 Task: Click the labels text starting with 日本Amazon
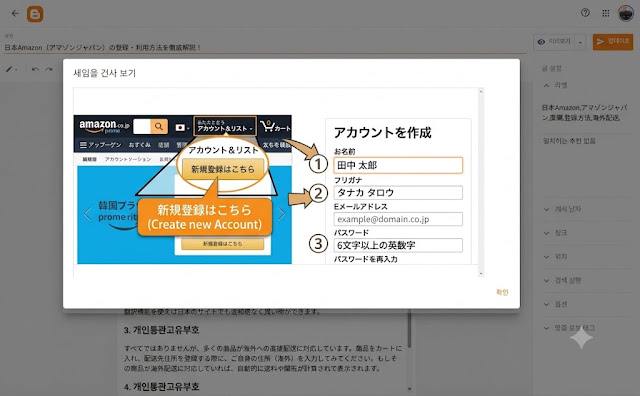point(584,113)
